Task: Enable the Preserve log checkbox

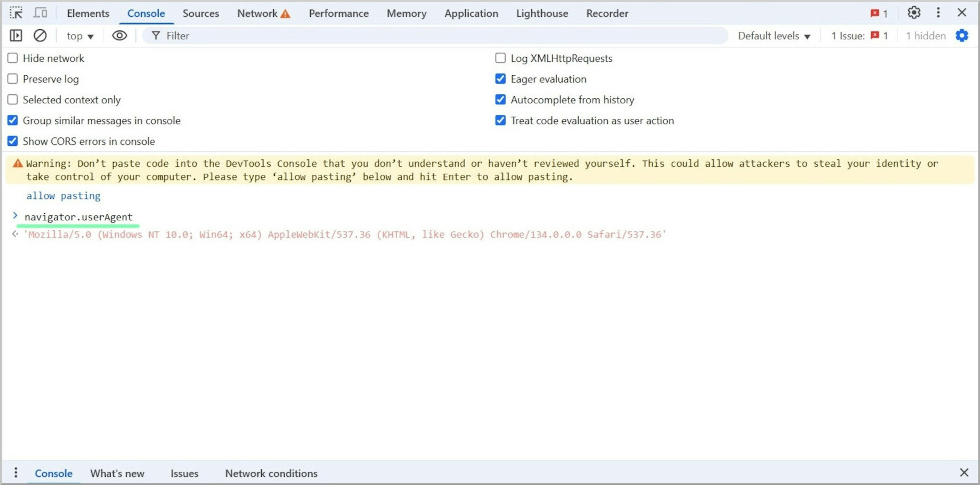Action: click(13, 79)
